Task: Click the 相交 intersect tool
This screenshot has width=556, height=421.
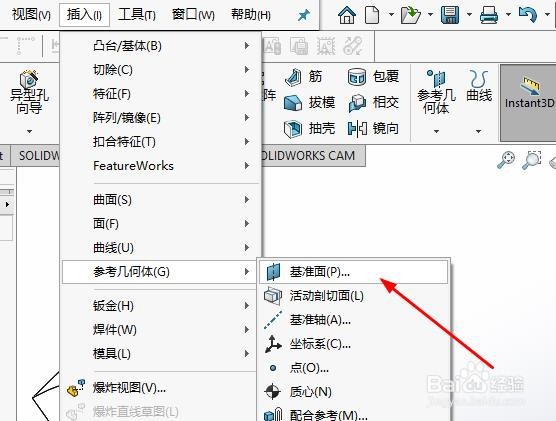Action: pyautogui.click(x=373, y=103)
